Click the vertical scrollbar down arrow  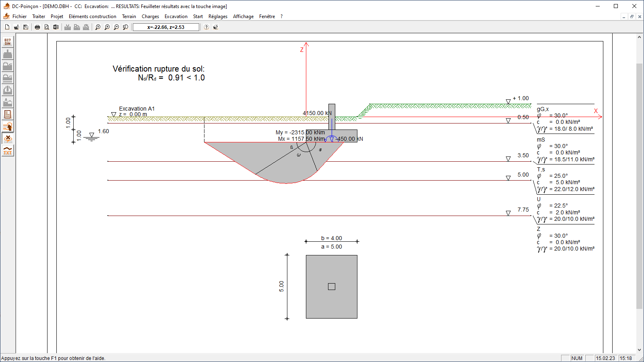click(640, 350)
